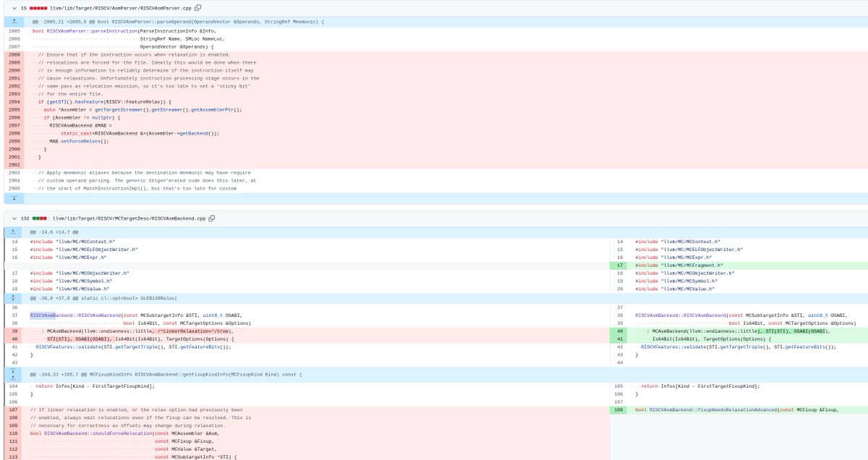Expand all lines at hunk @@ -36,8 +37,8
The width and height of the screenshot is (868, 460).
14,297
